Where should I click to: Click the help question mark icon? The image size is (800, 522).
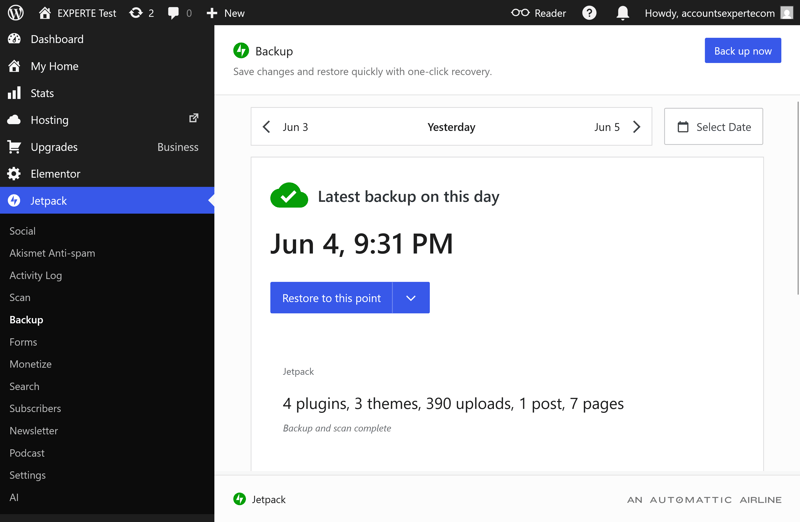(x=589, y=13)
